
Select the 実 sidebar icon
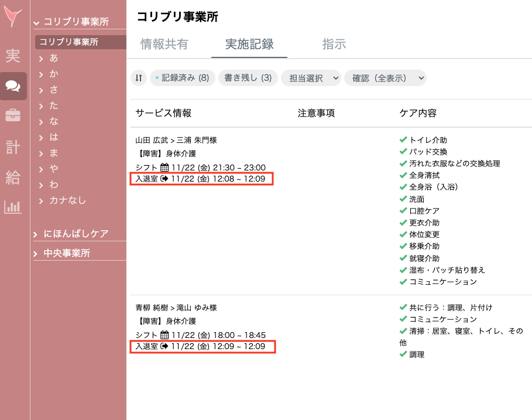pos(12,56)
